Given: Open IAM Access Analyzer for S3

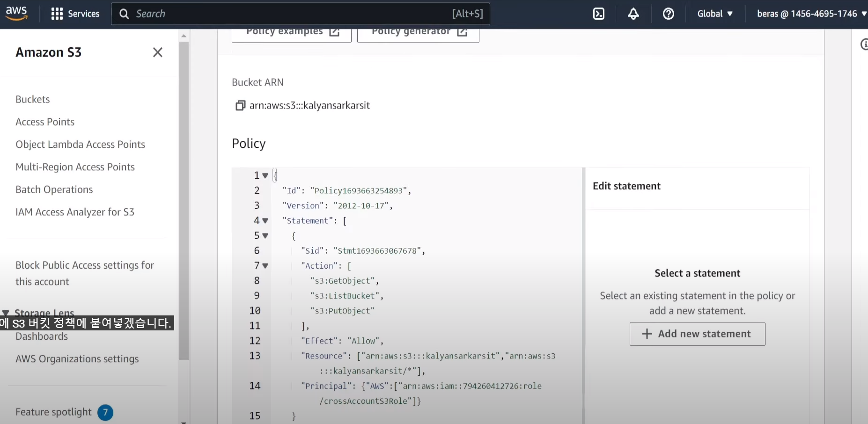Looking at the screenshot, I should pyautogui.click(x=75, y=212).
